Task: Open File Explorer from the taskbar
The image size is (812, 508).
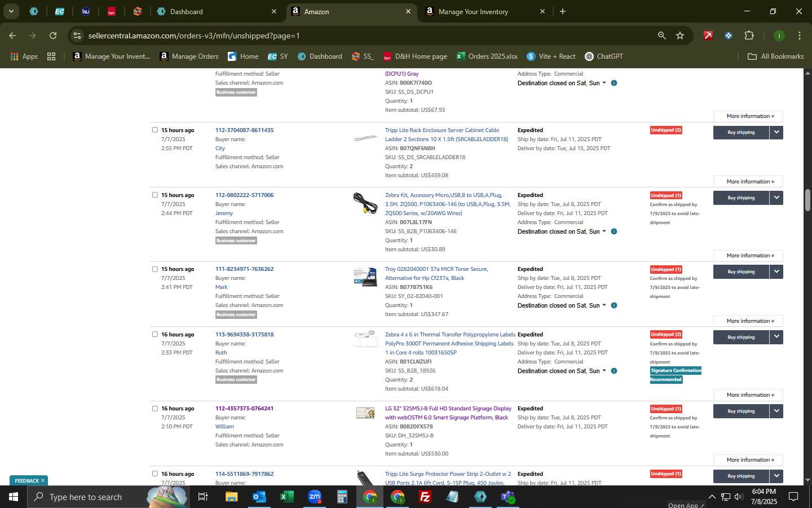Action: coord(232,497)
